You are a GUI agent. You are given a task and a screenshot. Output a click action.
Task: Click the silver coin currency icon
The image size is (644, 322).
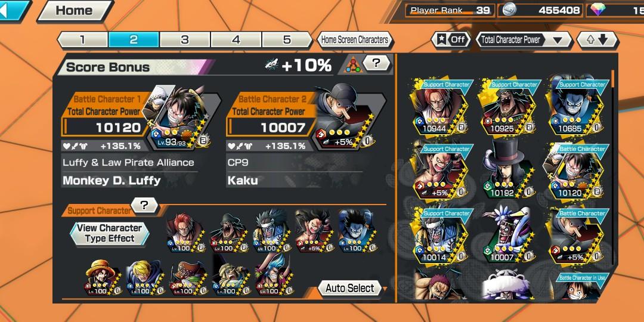tap(510, 10)
